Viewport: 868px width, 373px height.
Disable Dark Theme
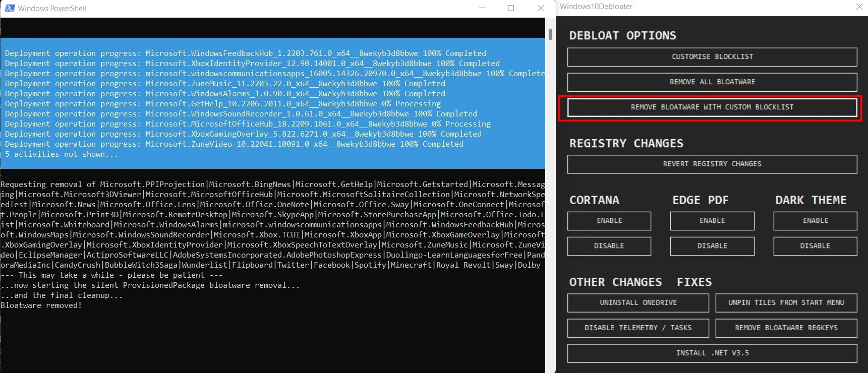816,246
